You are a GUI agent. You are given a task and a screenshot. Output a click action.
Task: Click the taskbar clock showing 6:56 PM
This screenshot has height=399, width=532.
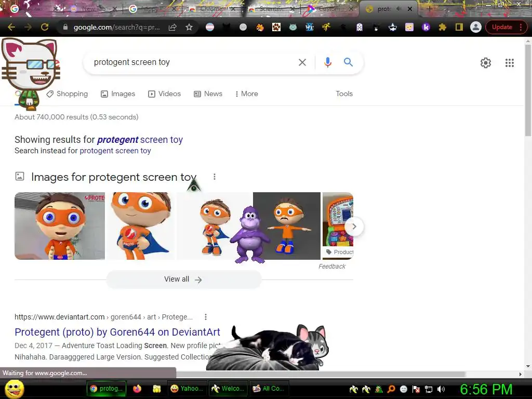486,389
